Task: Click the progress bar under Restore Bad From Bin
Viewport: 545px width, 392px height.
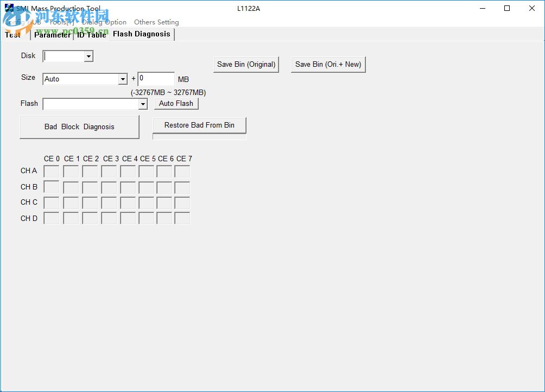Action: coord(200,137)
